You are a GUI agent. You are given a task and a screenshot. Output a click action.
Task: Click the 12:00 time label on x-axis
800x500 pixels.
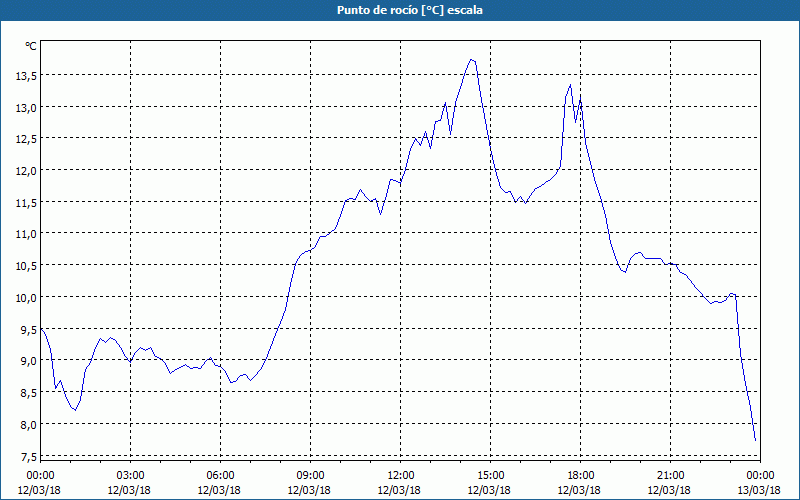[x=401, y=476]
